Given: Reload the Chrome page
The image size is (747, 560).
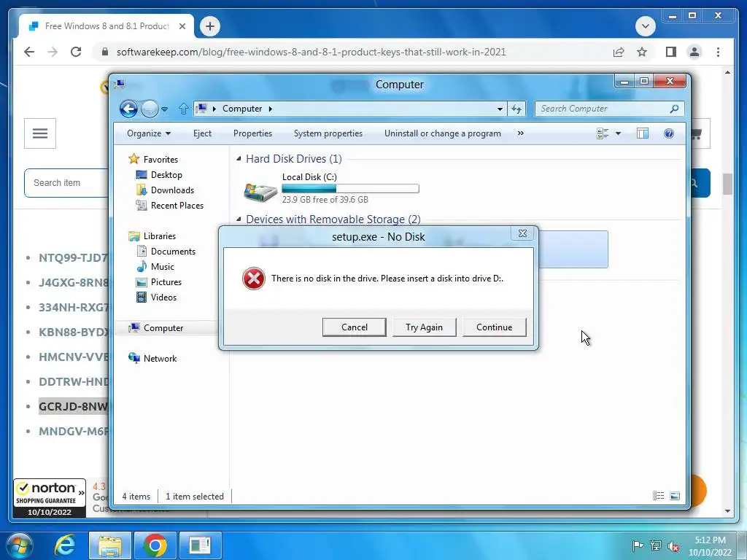Looking at the screenshot, I should (x=76, y=52).
